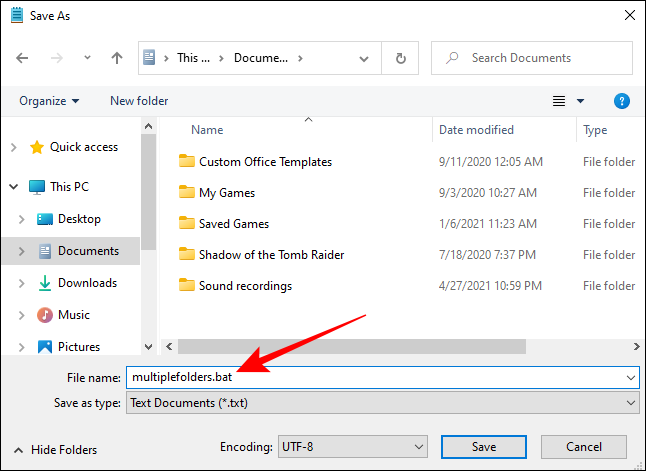Click the Back navigation arrow
This screenshot has height=471, width=646.
point(23,58)
